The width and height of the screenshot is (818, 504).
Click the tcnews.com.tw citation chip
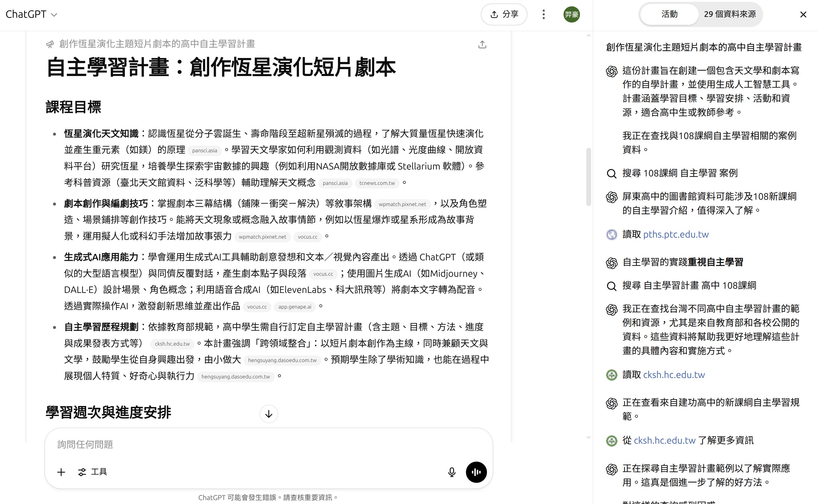(x=377, y=183)
